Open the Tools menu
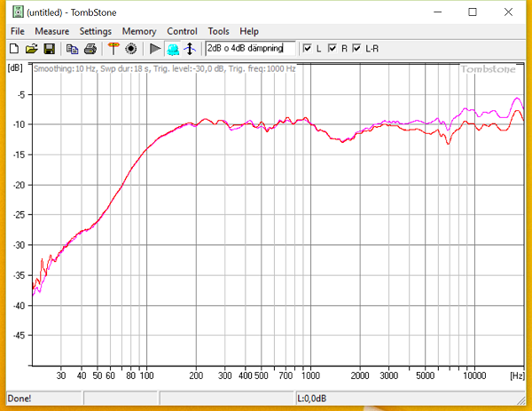532x411 pixels. tap(218, 31)
